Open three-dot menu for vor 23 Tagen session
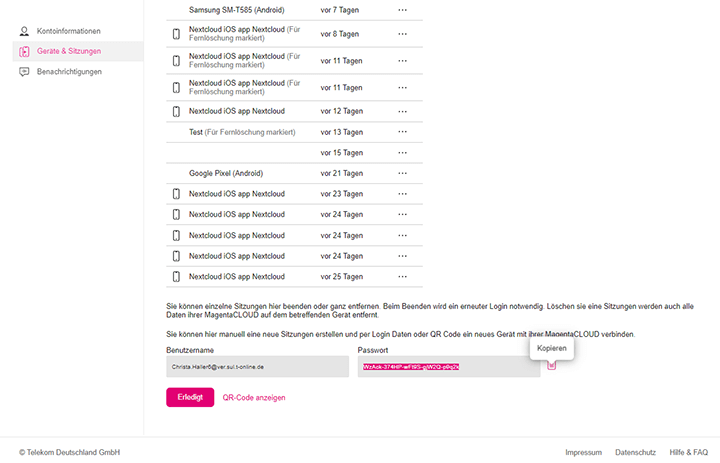The image size is (720, 463). 403,194
